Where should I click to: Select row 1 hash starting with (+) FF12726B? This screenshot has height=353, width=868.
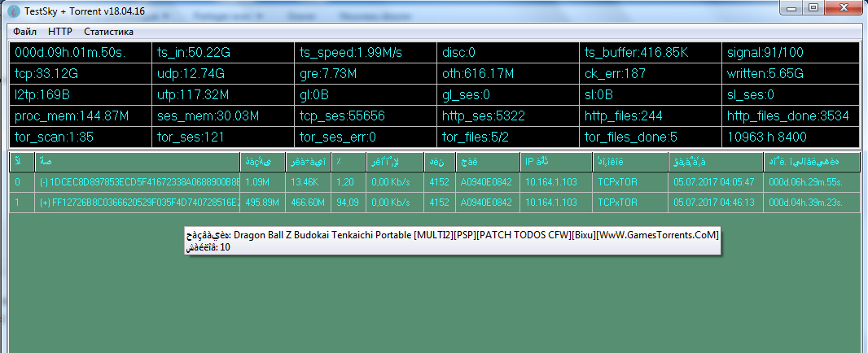point(138,202)
